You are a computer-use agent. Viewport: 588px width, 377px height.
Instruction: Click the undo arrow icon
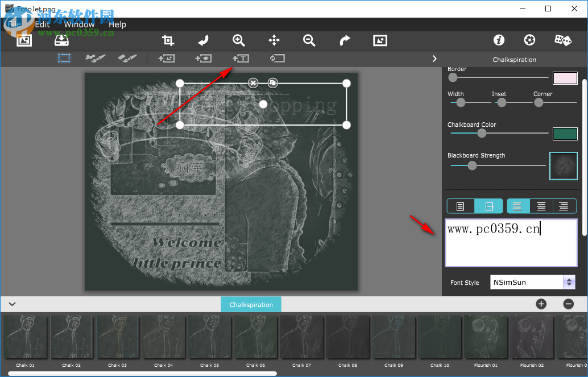tap(203, 40)
